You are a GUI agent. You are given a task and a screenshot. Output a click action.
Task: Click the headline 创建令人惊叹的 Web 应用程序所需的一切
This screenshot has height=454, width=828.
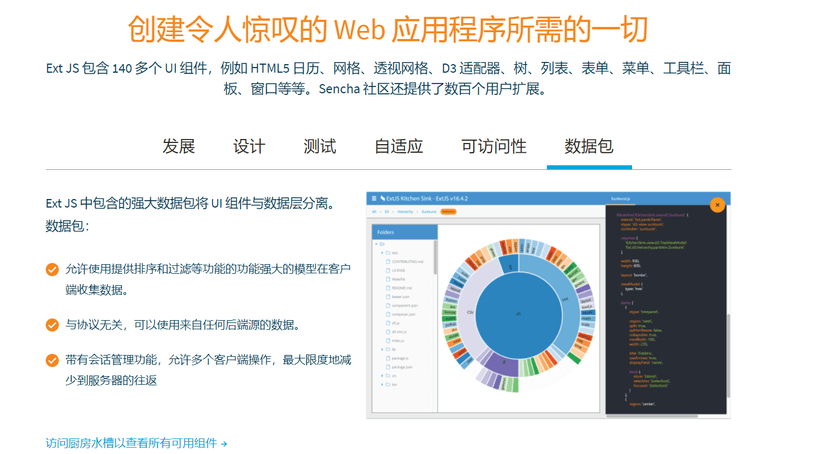pos(388,29)
